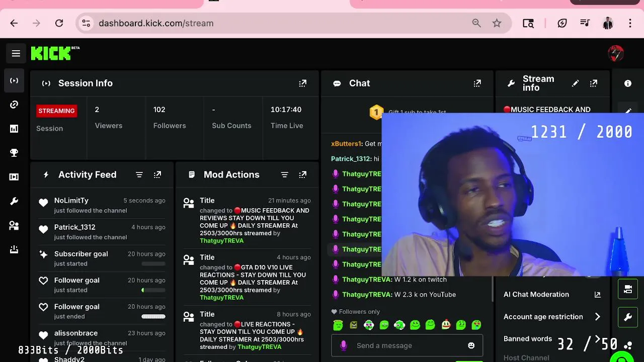The height and width of the screenshot is (362, 644).
Task: Open AI Chat Moderation external link
Action: click(598, 295)
